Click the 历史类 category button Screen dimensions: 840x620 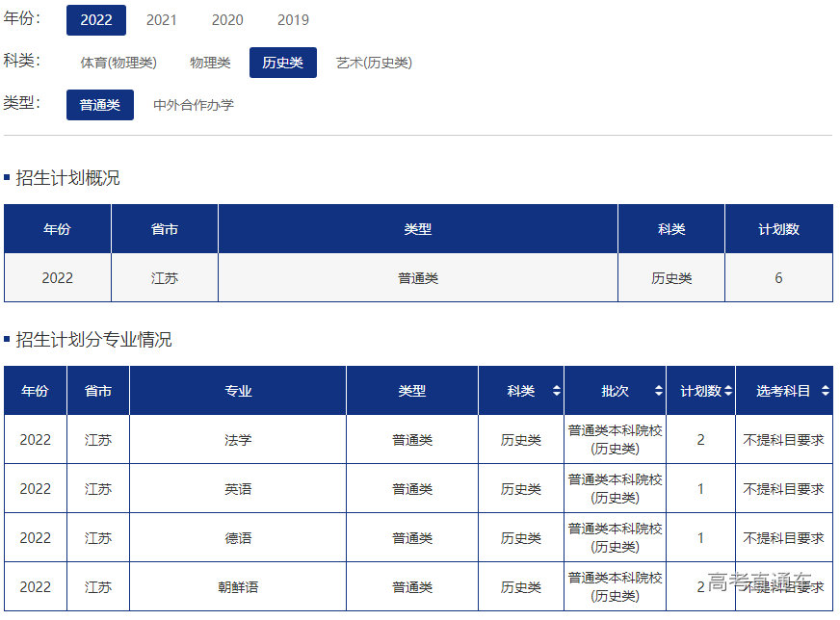pyautogui.click(x=282, y=63)
